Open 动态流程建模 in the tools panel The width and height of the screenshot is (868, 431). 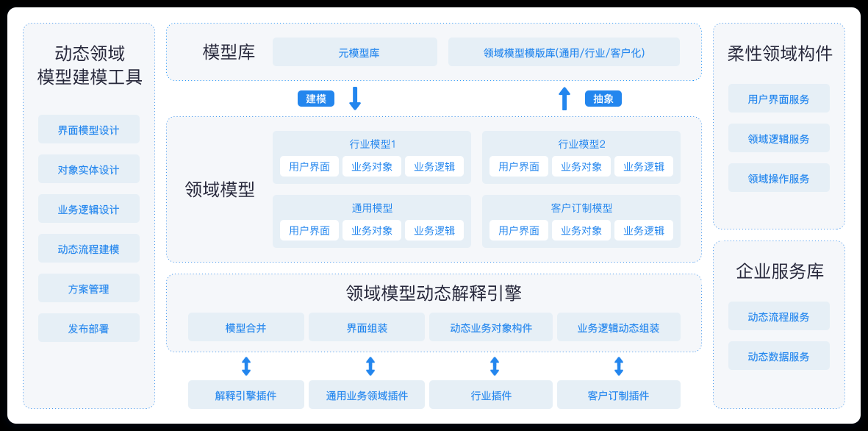coord(89,249)
